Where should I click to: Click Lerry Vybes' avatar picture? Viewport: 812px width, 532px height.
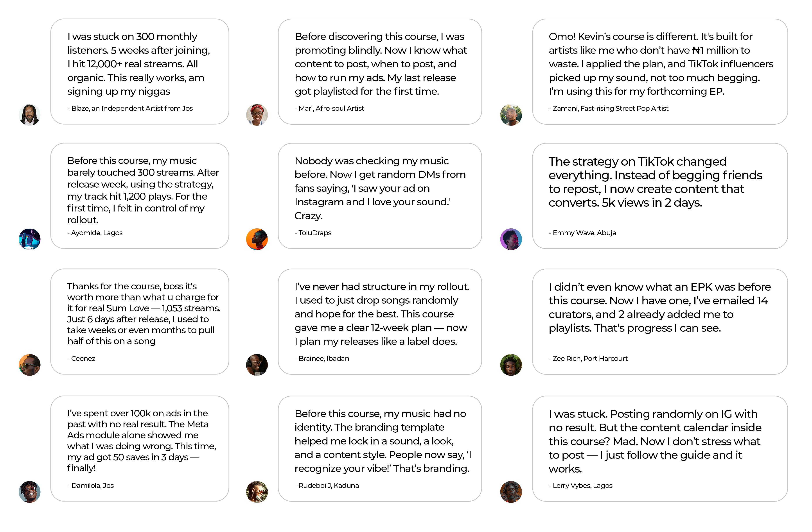click(x=511, y=492)
